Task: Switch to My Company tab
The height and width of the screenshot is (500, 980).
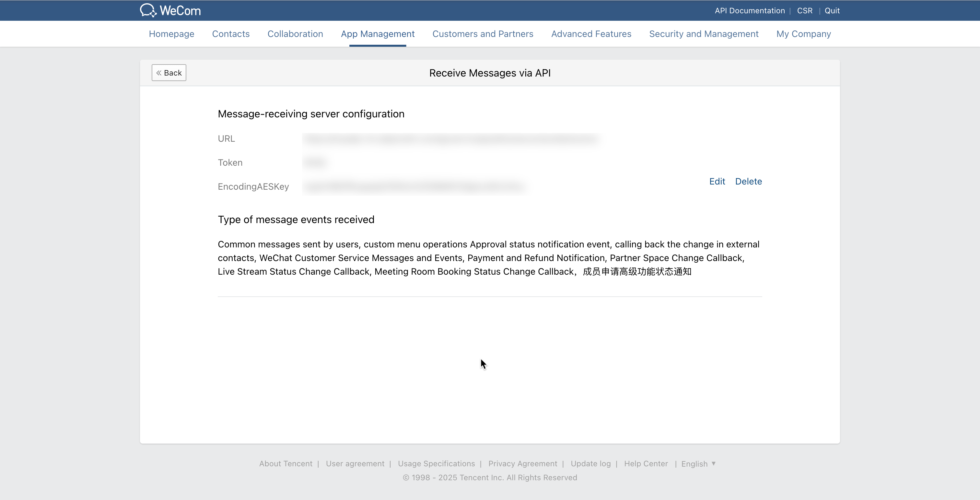Action: point(803,34)
